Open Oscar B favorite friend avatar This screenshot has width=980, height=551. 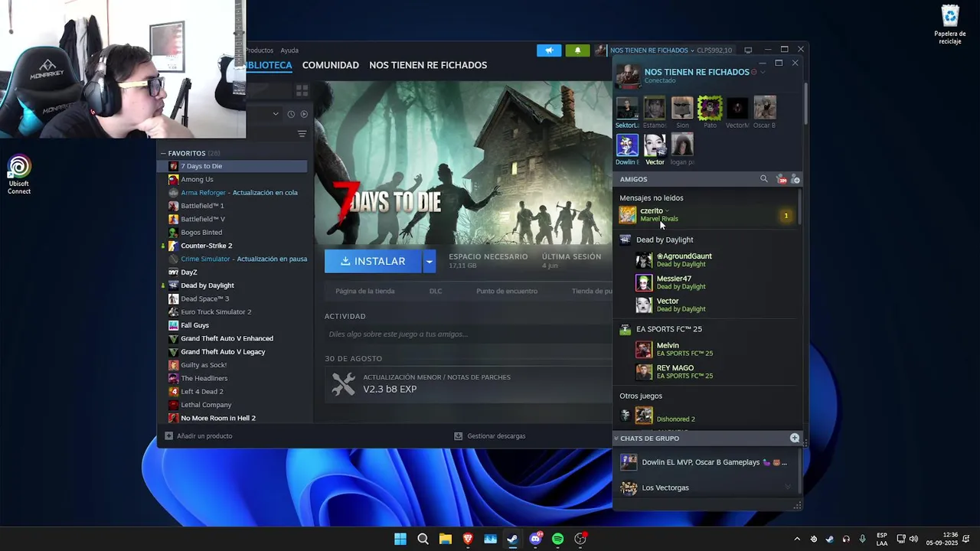tap(765, 108)
